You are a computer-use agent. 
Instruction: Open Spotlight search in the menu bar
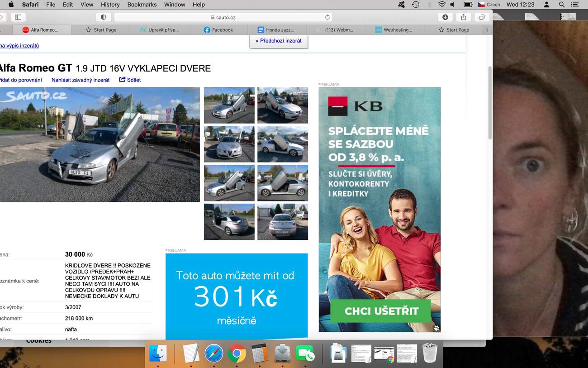point(562,5)
